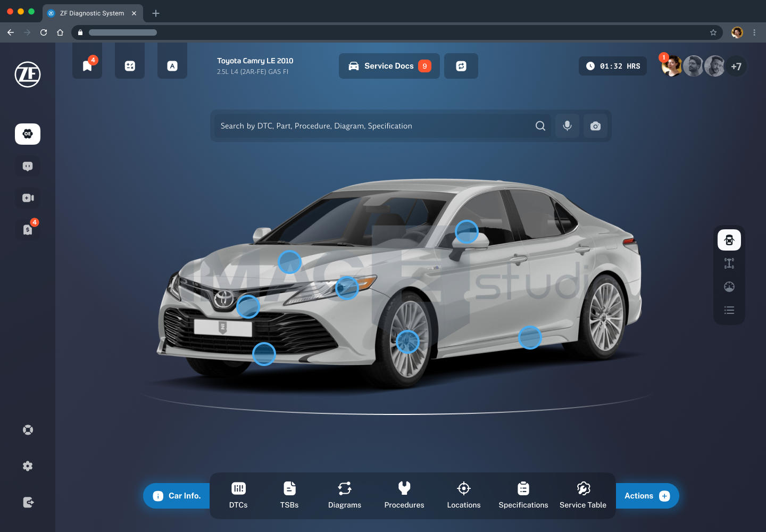Click the ZF logo in sidebar
This screenshot has width=766, height=532.
(x=28, y=74)
